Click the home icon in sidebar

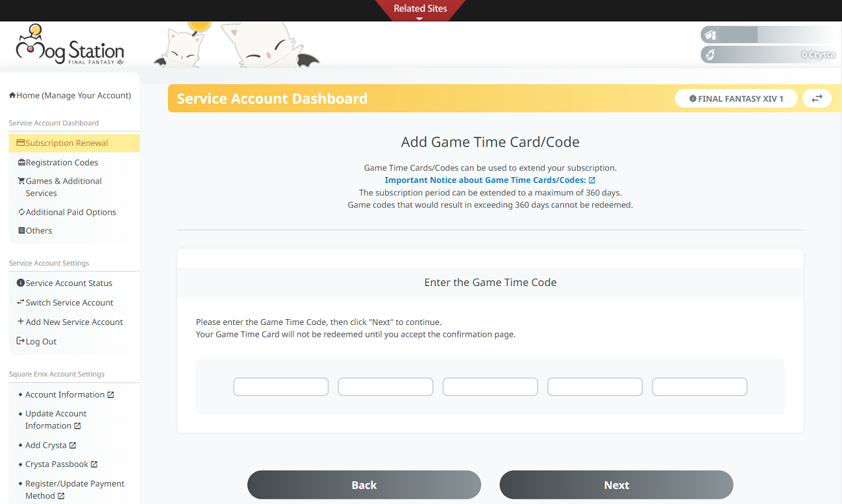[12, 95]
